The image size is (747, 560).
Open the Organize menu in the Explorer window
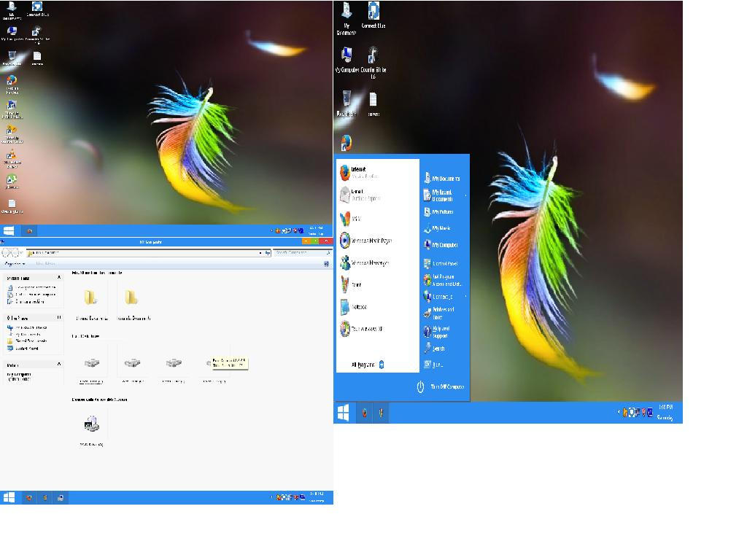click(15, 263)
